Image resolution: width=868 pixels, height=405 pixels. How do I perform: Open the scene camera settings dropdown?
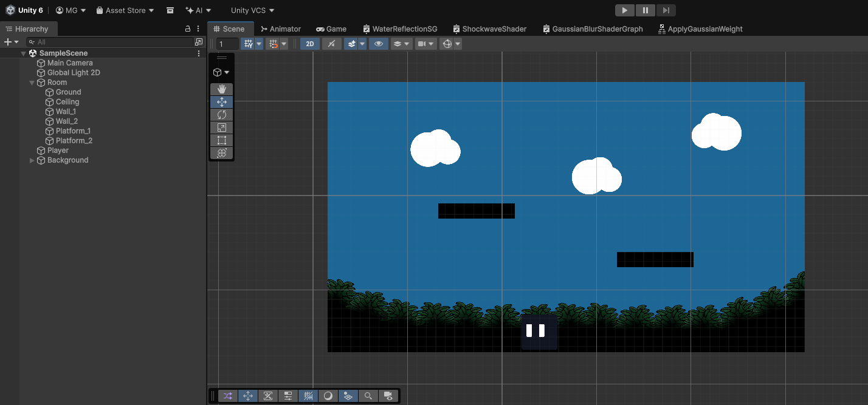(x=425, y=44)
